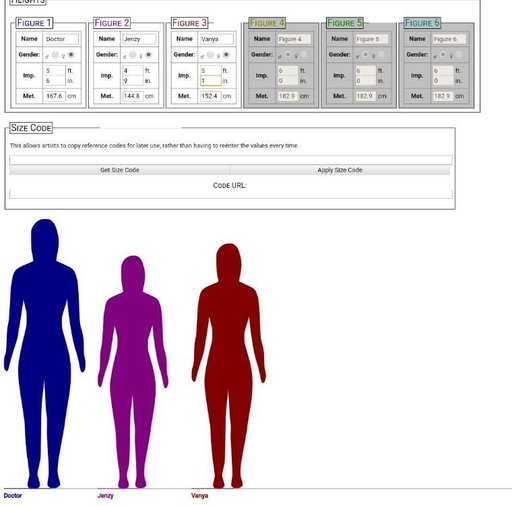The height and width of the screenshot is (506, 512).
Task: Click the purple Jenzy silhouette figure
Action: (x=133, y=372)
